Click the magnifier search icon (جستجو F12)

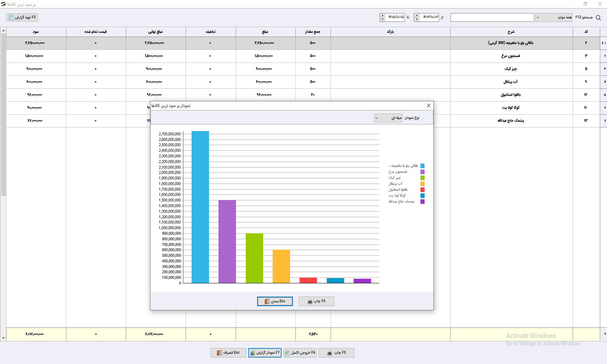tap(598, 18)
